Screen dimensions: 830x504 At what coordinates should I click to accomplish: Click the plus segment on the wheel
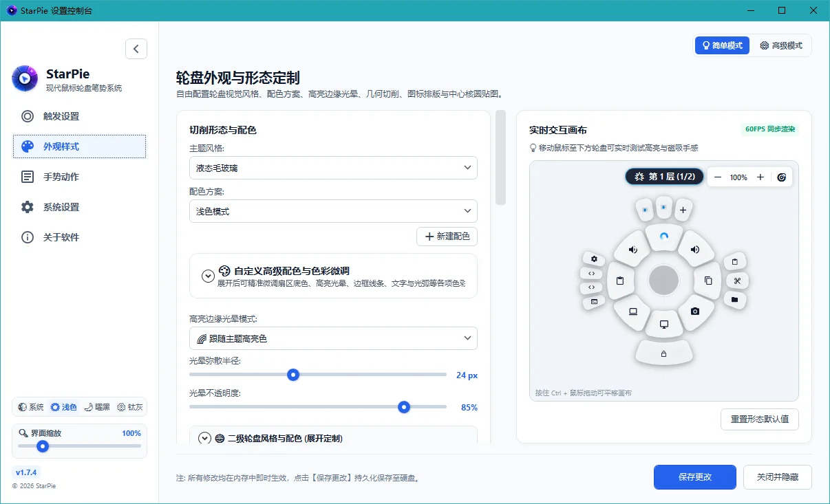683,210
